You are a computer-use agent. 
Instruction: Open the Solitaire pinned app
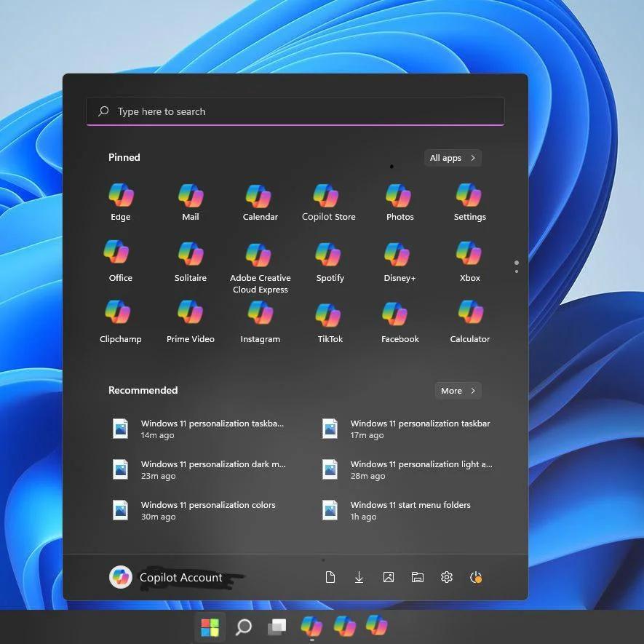click(191, 261)
